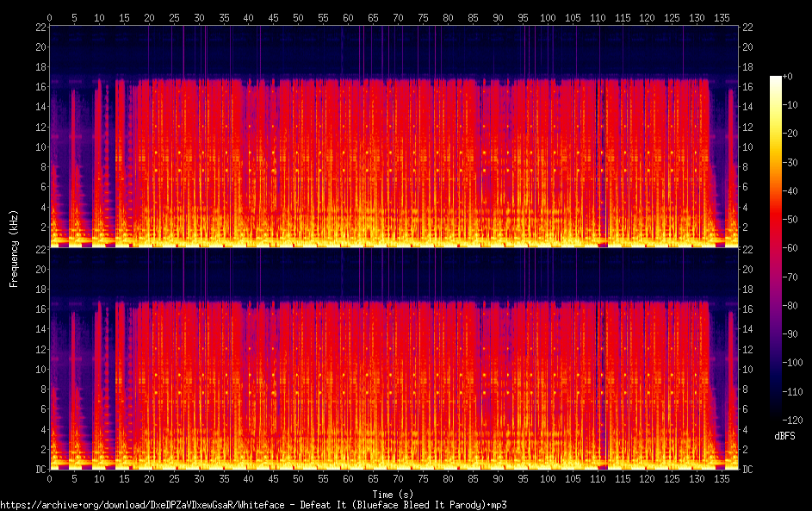Click the upper channel spectrogram plot
Image resolution: width=812 pixels, height=511 pixels.
394,138
